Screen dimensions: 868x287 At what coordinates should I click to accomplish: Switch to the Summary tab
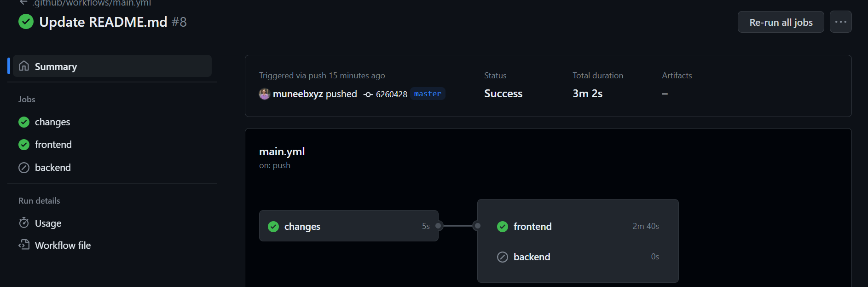56,66
